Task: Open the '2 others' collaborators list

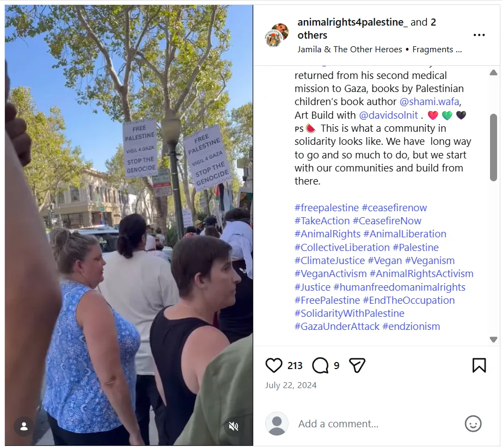Action: 366,28
